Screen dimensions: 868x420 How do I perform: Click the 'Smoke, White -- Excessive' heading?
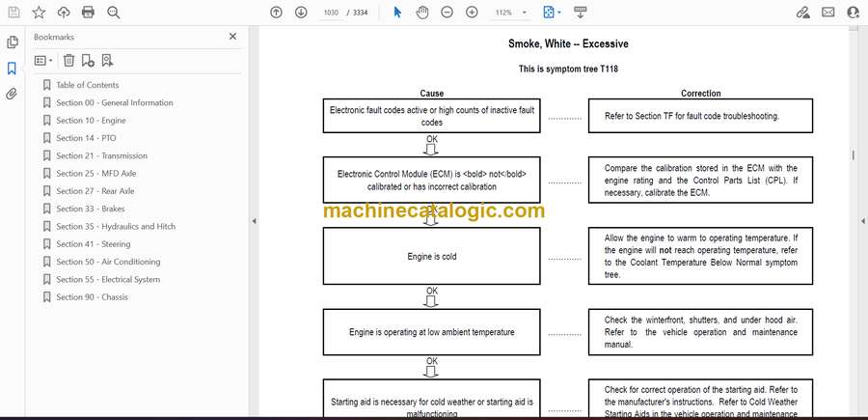click(568, 43)
